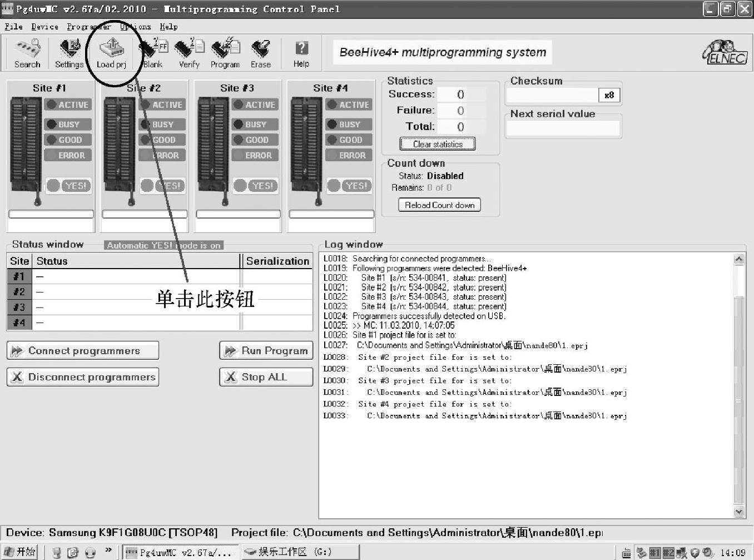Click Connect programmers button
This screenshot has width=754, height=560.
tap(83, 351)
